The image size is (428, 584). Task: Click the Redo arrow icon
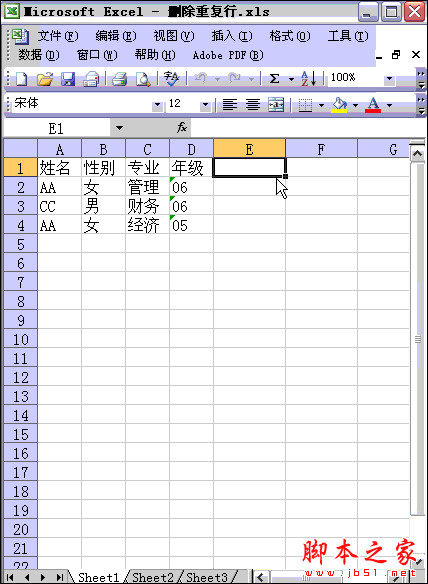click(235, 79)
